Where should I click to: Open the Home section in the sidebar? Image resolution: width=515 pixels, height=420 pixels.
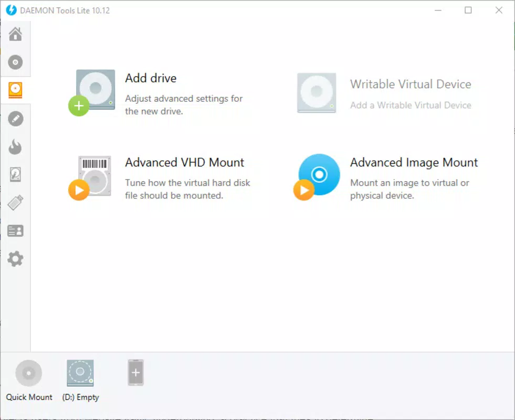[15, 34]
